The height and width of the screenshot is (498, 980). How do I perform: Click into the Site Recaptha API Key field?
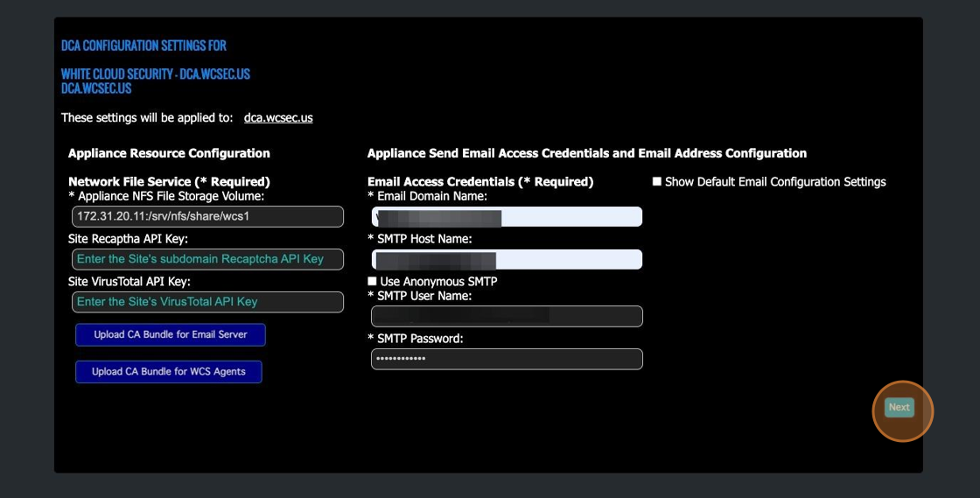[x=207, y=259]
